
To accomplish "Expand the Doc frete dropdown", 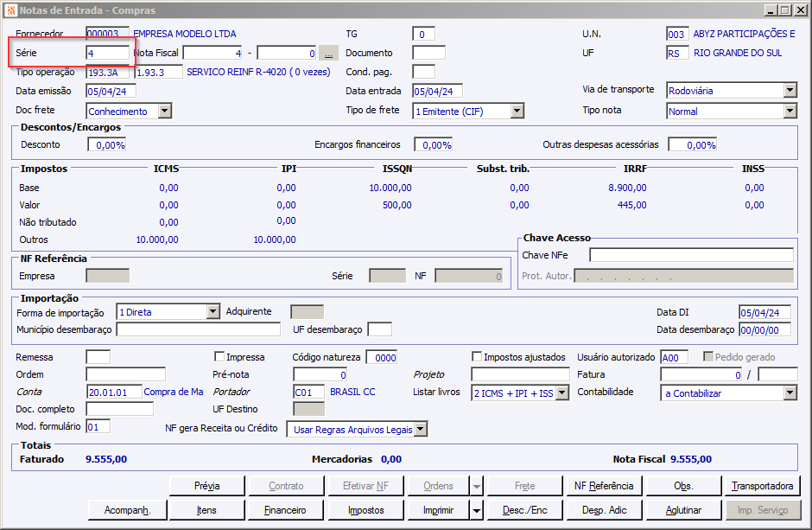I will tap(164, 111).
